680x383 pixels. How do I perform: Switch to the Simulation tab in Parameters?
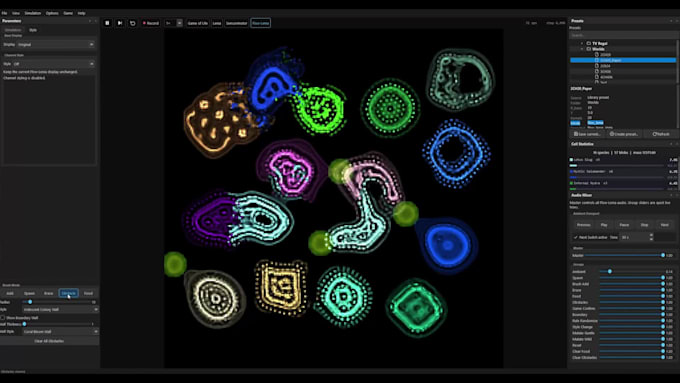point(13,30)
